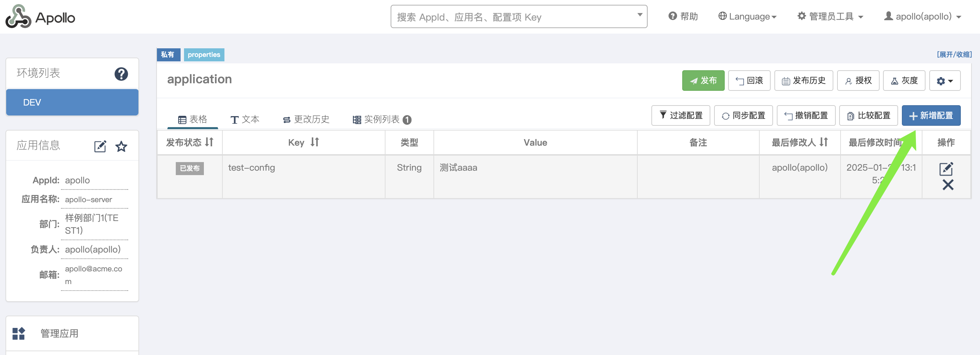Open the 帮助 help link
Image resolution: width=980 pixels, height=355 pixels.
pyautogui.click(x=683, y=16)
